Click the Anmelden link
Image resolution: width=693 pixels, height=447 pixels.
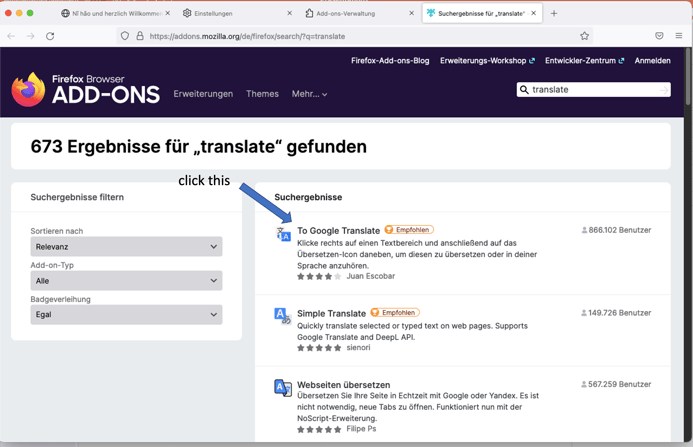click(652, 61)
